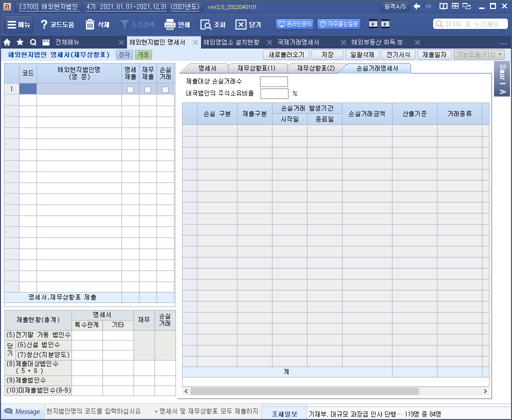Click 새로불러오기 button

coord(286,54)
